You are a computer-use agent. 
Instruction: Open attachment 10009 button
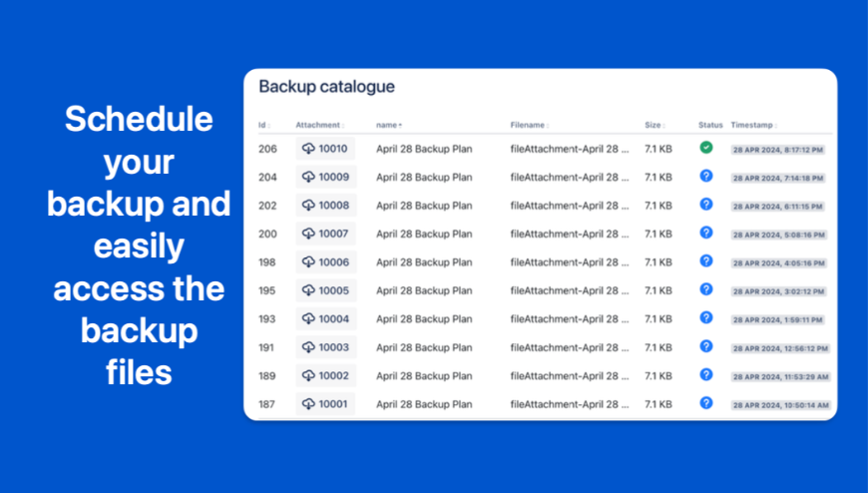[325, 177]
